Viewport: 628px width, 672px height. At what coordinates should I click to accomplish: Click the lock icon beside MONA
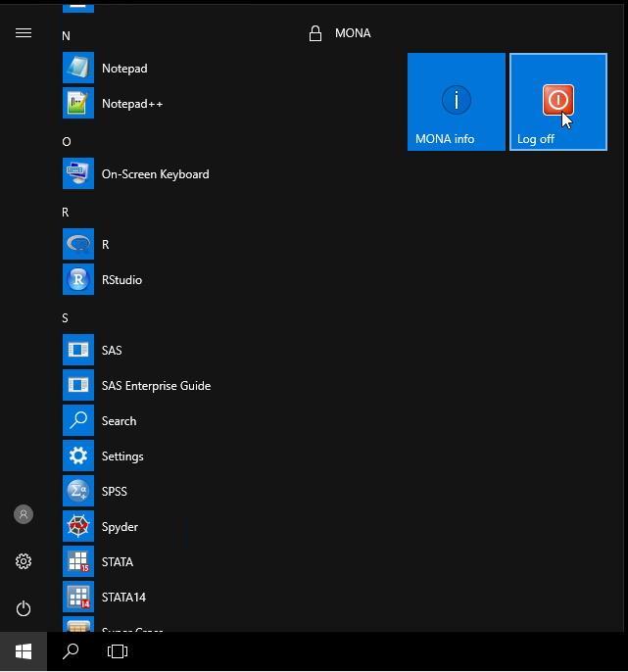pos(315,33)
